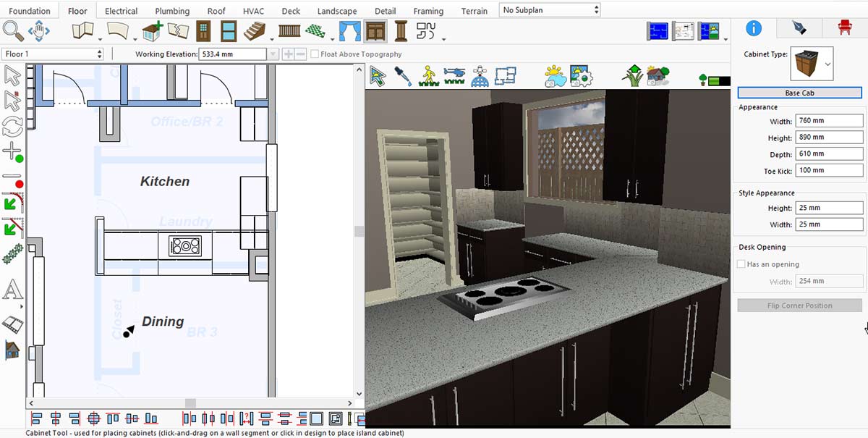Click the Door tool icon
868x438 pixels.
tap(203, 31)
